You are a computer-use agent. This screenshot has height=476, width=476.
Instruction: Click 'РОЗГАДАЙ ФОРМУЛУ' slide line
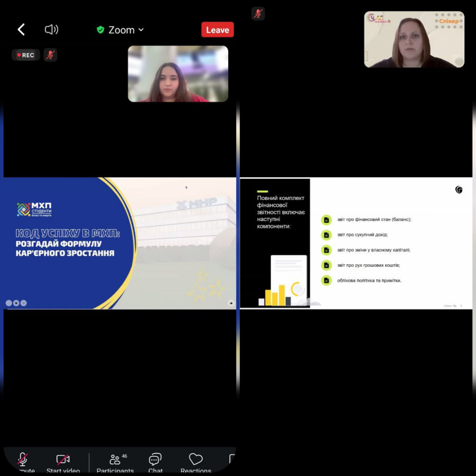[x=59, y=244]
